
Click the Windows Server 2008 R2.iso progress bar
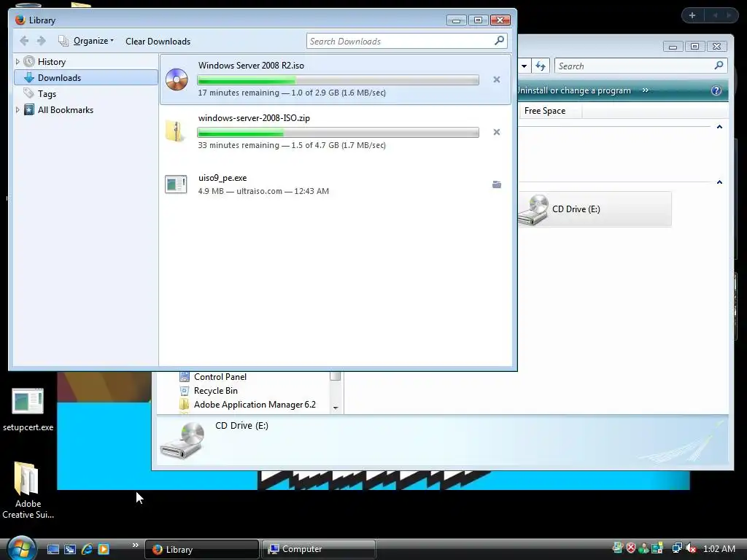[x=338, y=80]
